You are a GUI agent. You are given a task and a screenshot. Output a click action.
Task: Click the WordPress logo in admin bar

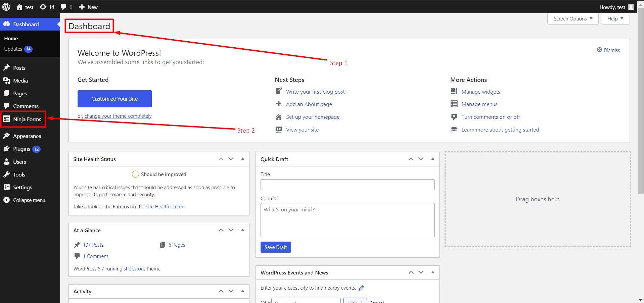[6, 7]
